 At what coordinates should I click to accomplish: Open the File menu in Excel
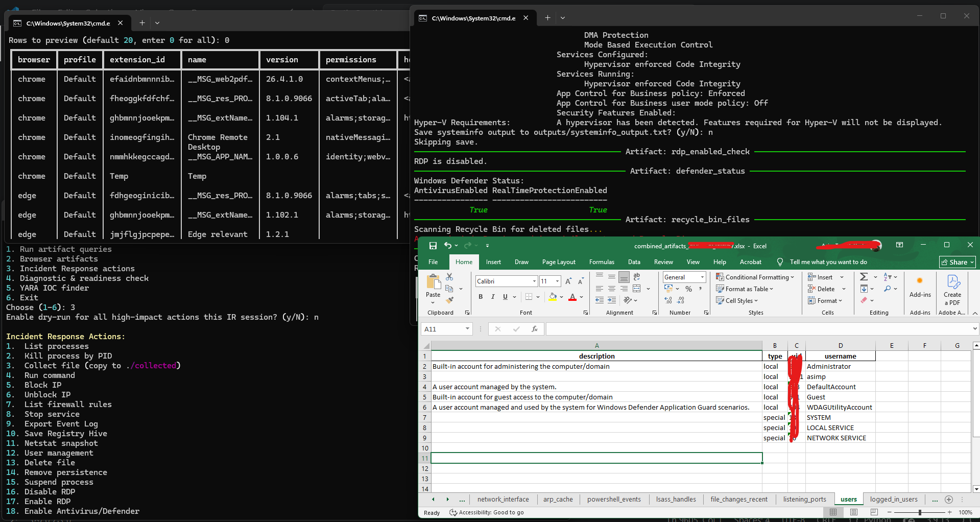tap(433, 262)
